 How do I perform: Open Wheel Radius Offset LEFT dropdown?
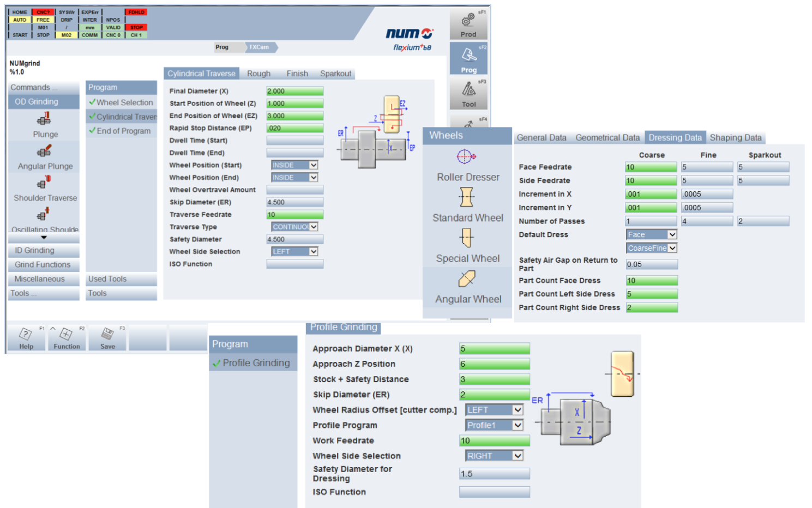click(495, 410)
